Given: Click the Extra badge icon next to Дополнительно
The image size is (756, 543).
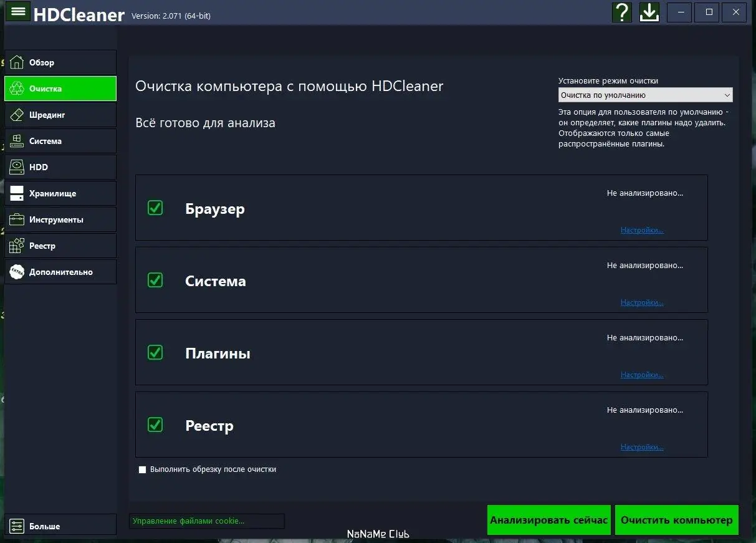Looking at the screenshot, I should coord(17,272).
